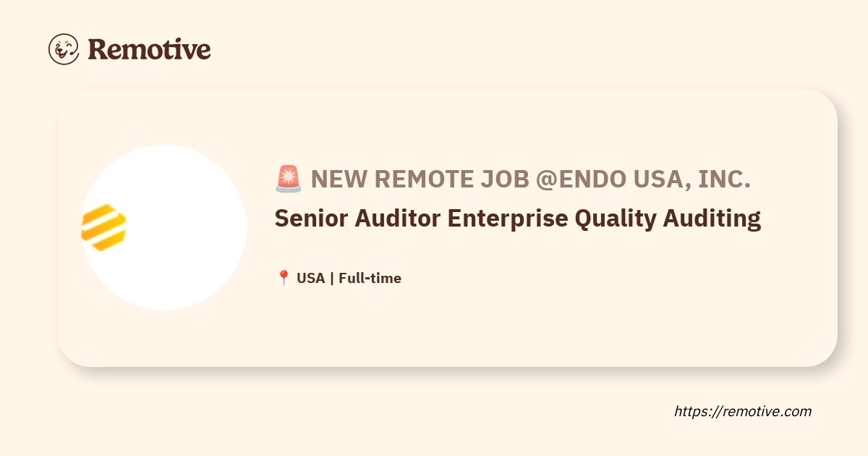Open the https://remotive.com link
The height and width of the screenshot is (456, 868).
[743, 411]
